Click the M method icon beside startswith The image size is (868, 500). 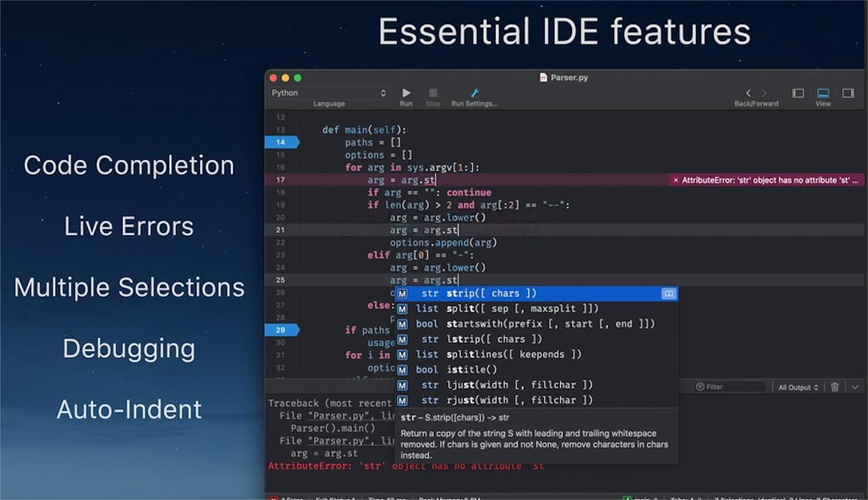pos(402,324)
